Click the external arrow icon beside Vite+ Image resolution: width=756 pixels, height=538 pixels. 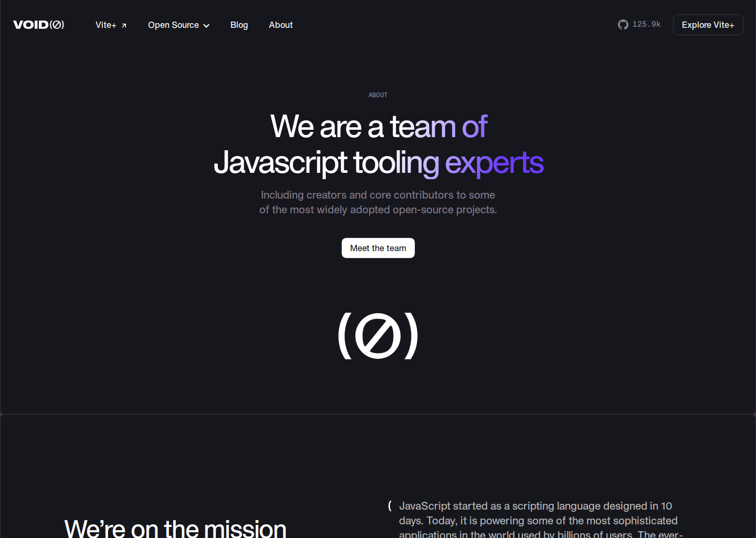point(124,25)
